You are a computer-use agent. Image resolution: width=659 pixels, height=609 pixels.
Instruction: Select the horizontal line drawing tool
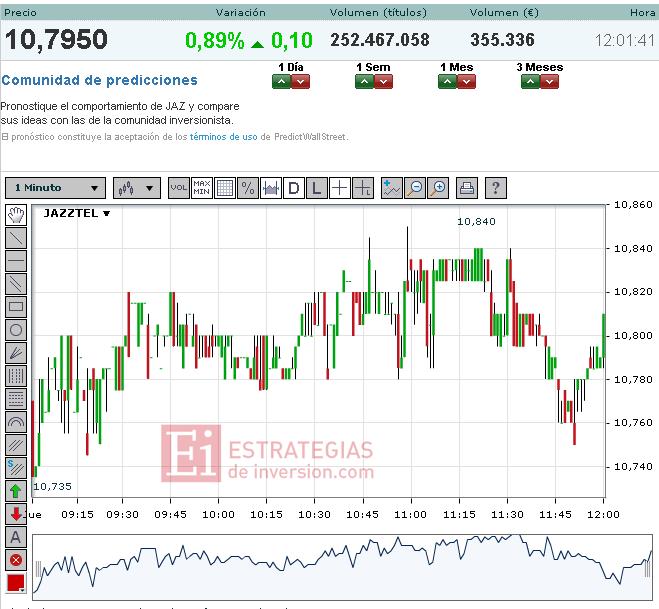[x=16, y=261]
